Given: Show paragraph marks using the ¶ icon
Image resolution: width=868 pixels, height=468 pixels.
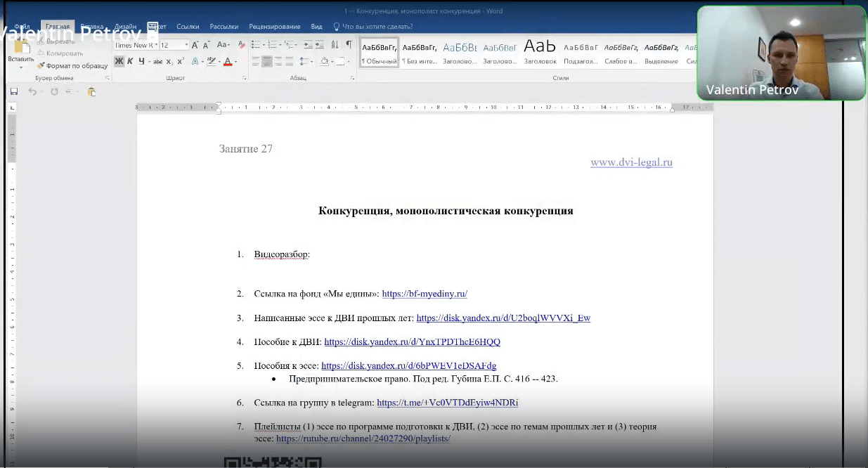Looking at the screenshot, I should point(349,44).
